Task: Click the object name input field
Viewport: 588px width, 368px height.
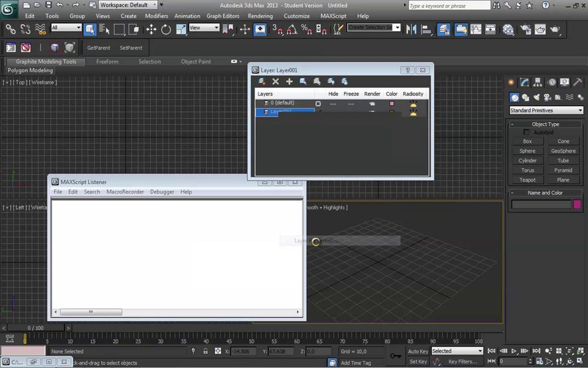Action: [x=541, y=204]
